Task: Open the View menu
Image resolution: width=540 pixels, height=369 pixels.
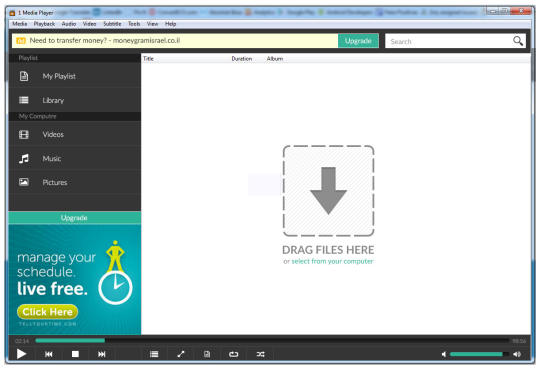Action: pyautogui.click(x=152, y=24)
